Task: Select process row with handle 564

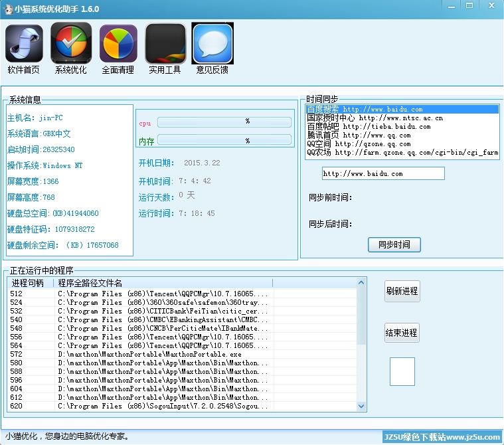Action: point(182,345)
